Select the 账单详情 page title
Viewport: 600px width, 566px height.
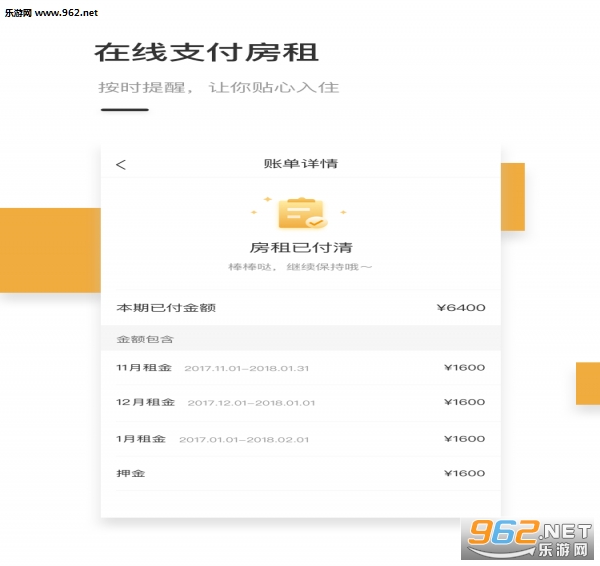[301, 164]
